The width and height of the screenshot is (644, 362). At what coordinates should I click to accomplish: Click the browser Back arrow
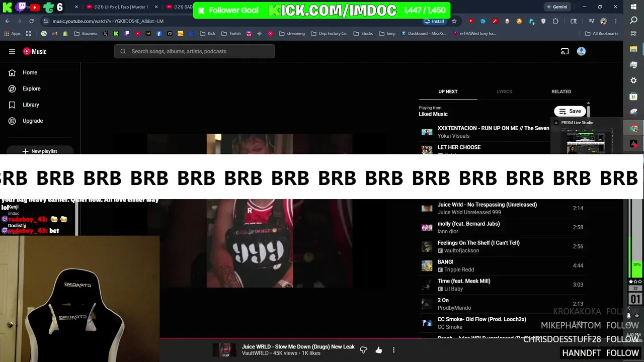(7, 21)
